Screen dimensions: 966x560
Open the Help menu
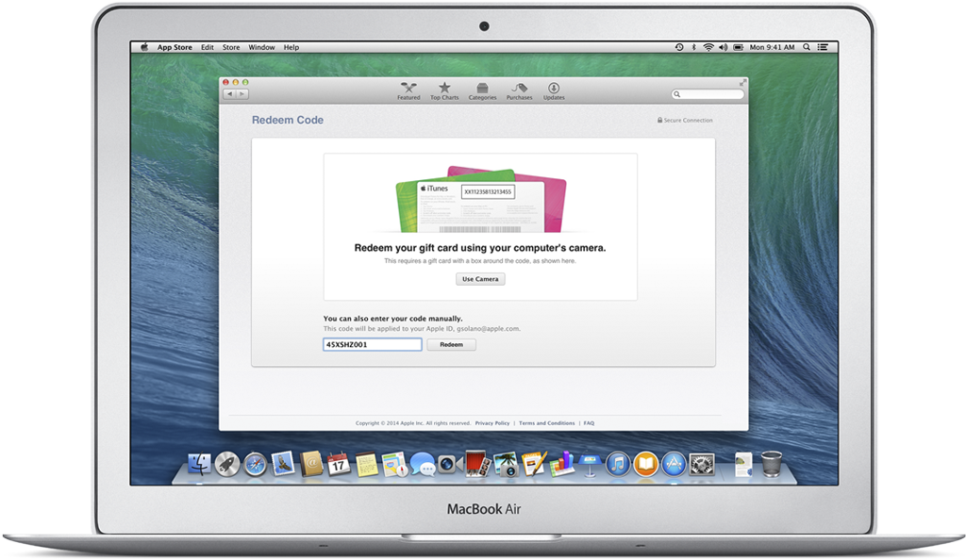pyautogui.click(x=291, y=47)
